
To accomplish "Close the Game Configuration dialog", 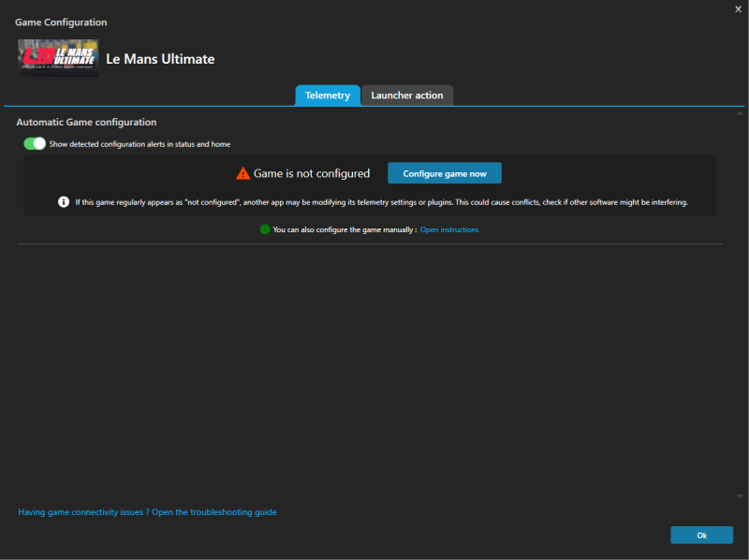I will (x=738, y=9).
